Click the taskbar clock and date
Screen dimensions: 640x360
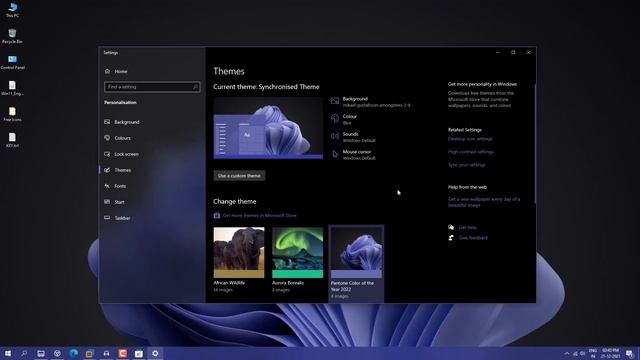click(610, 353)
